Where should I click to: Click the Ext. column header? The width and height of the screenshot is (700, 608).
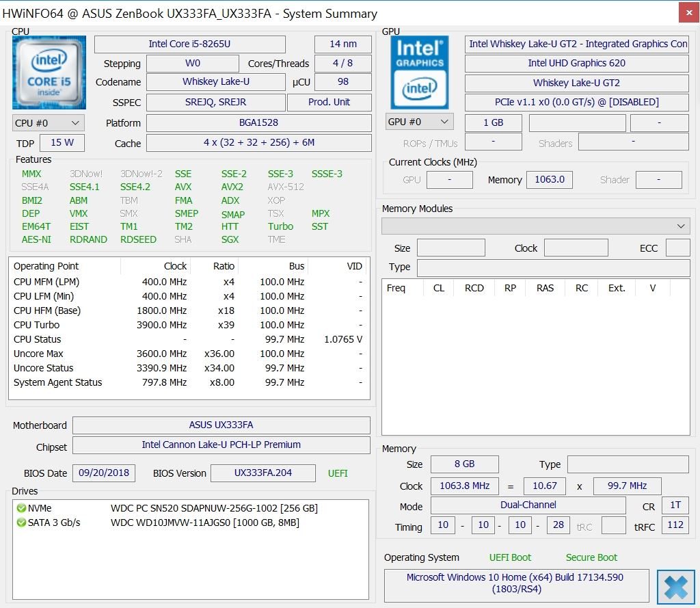tap(617, 288)
